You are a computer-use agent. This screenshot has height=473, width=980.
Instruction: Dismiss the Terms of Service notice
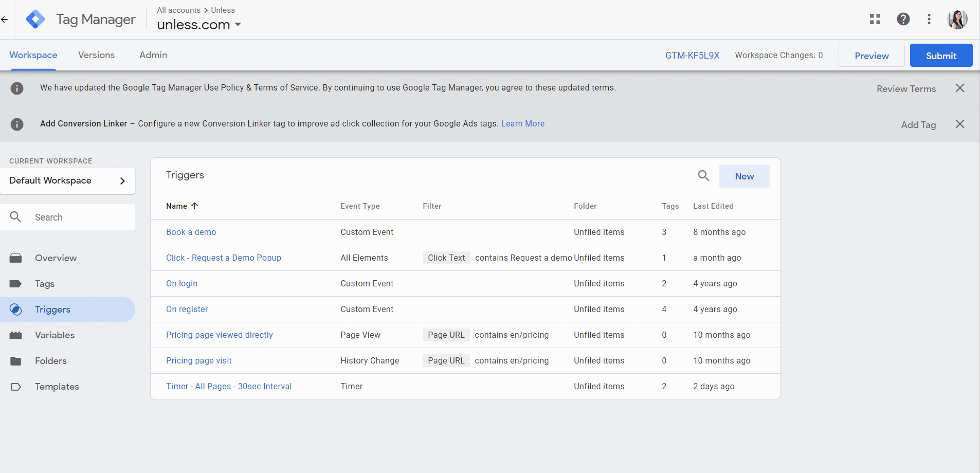(x=960, y=88)
